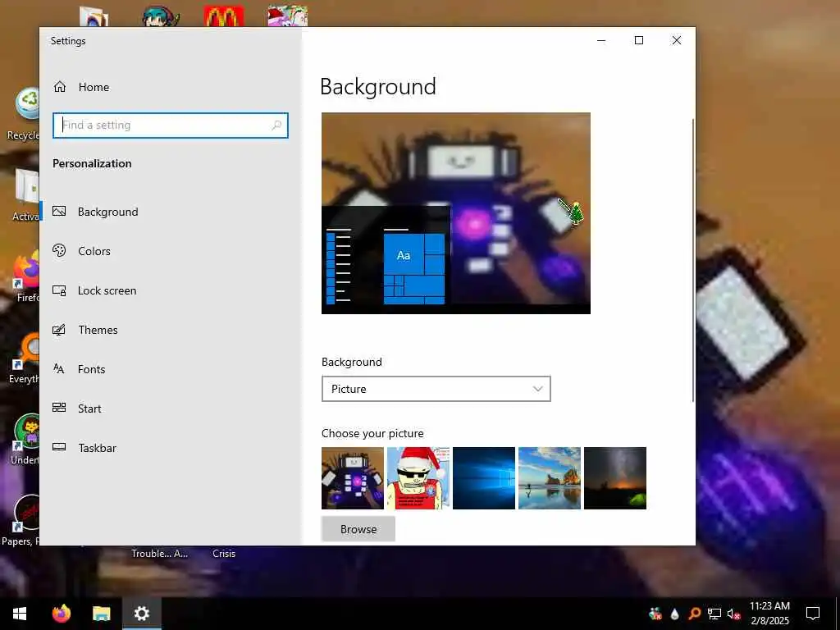Select the McDonald's logo desktop icon
840x630 pixels.
coord(224,16)
